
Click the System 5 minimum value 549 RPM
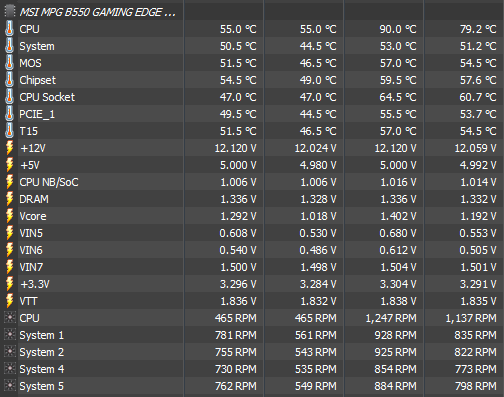(x=316, y=386)
